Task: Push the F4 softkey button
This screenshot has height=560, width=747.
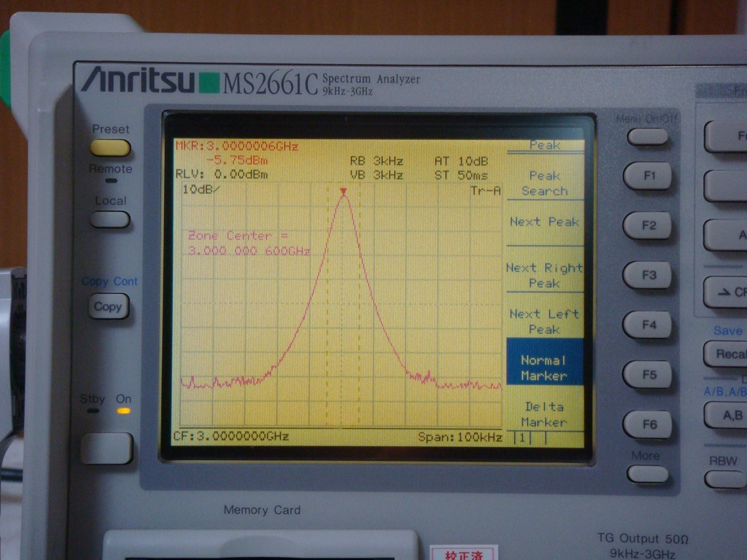Action: [x=648, y=325]
